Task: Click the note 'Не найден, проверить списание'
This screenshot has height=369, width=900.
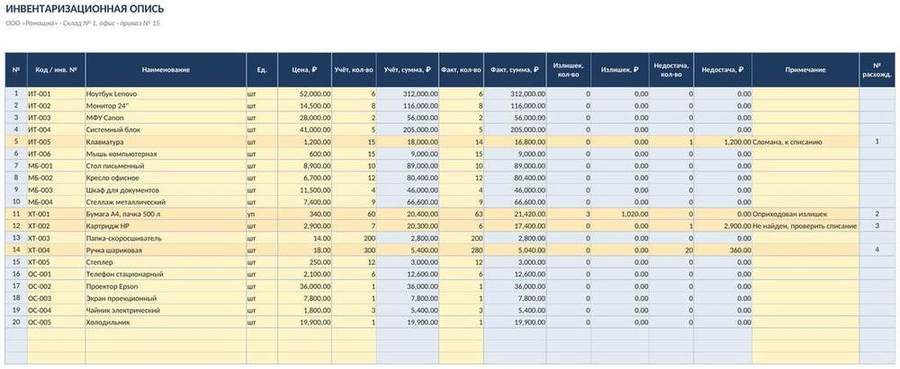Action: coord(805,226)
